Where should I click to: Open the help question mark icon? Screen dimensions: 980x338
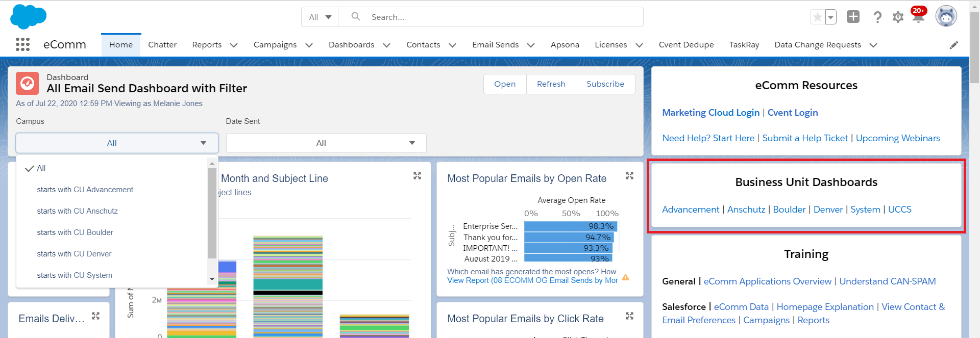pyautogui.click(x=877, y=17)
